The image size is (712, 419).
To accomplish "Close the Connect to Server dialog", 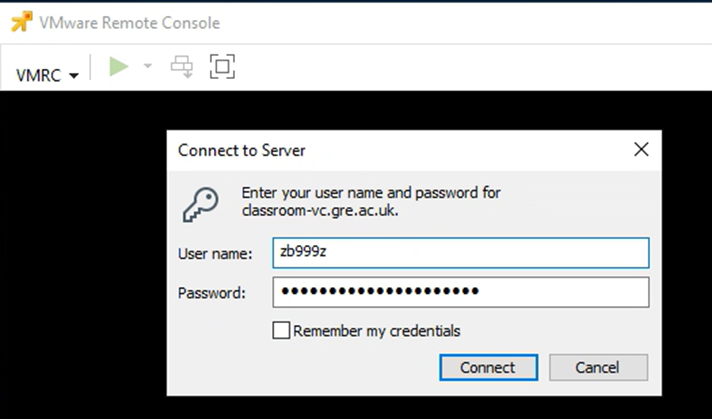I will pos(641,151).
